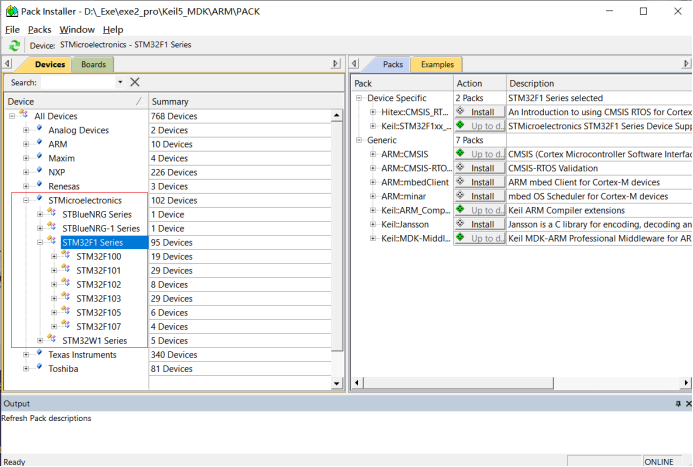
Task: Click device tree scrollbar up arrow
Action: pos(336,116)
